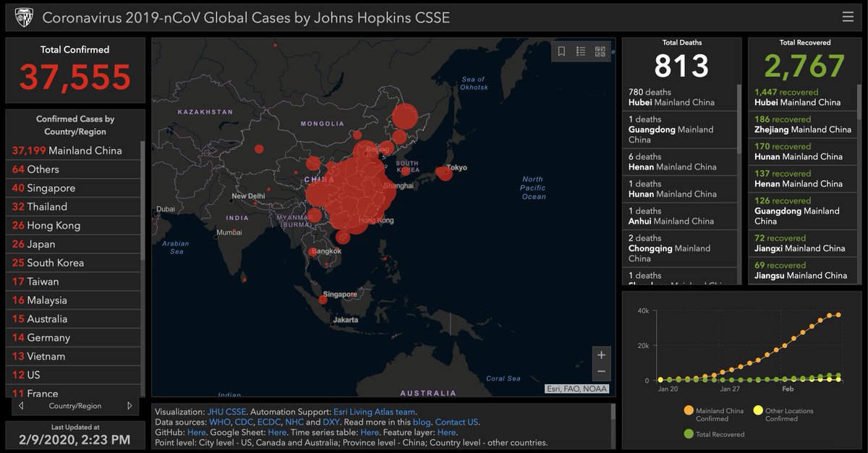Open the Time series table 'Here' link

coord(370,432)
